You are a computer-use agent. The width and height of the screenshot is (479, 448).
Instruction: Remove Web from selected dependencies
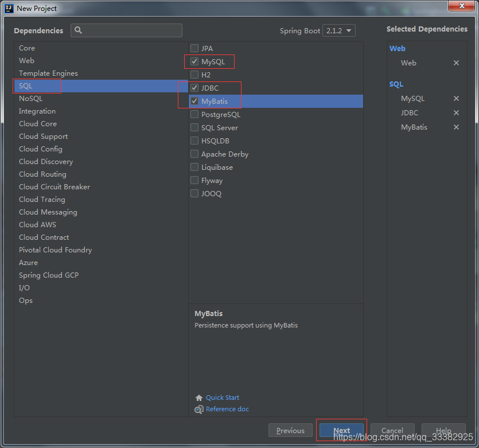click(x=456, y=63)
